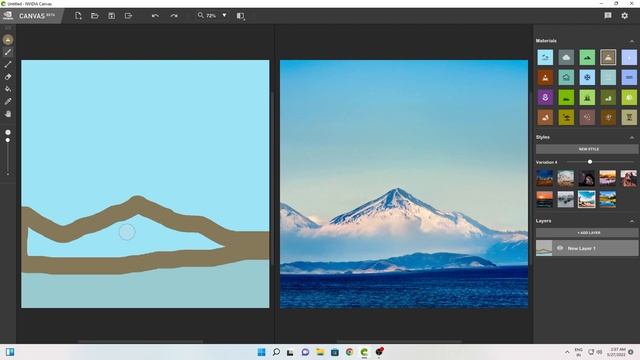Pick the periwinkle river material
640x360 pixels.
pyautogui.click(x=629, y=77)
